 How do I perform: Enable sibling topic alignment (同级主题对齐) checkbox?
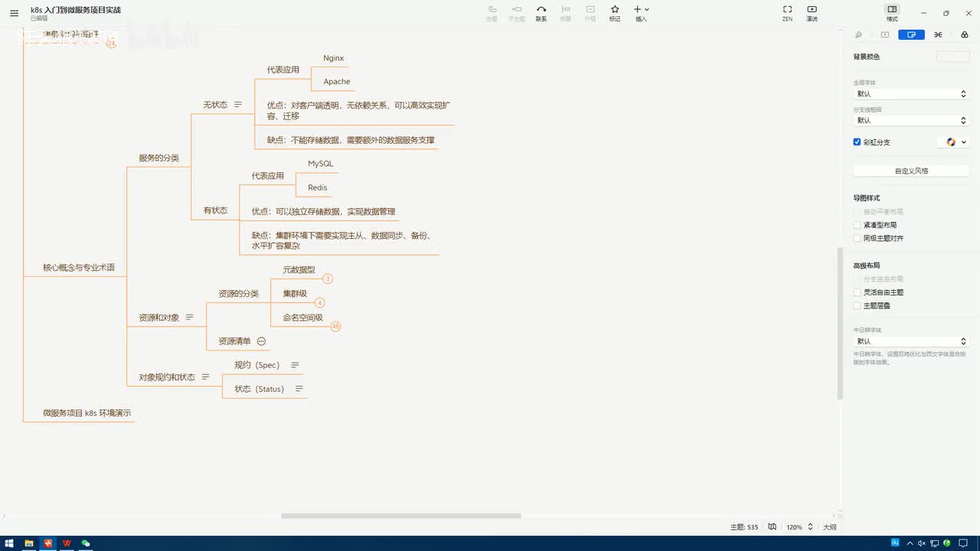[x=857, y=238]
